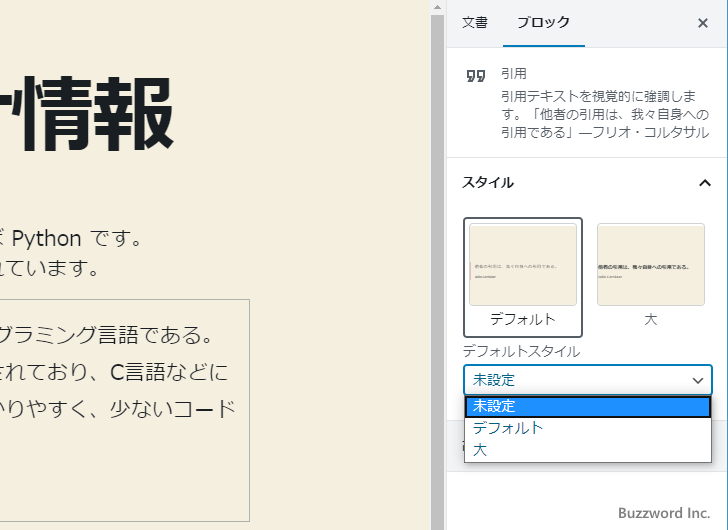The height and width of the screenshot is (530, 728).
Task: Choose the 大 style preview thumbnail
Action: (x=650, y=265)
